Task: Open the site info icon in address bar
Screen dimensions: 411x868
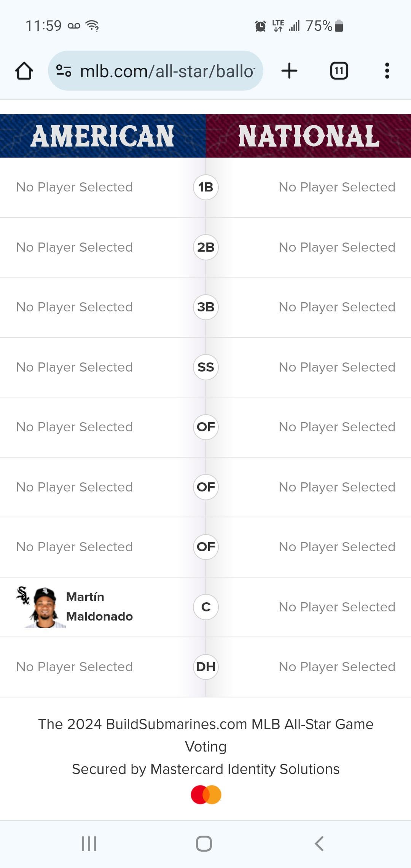Action: coord(64,71)
